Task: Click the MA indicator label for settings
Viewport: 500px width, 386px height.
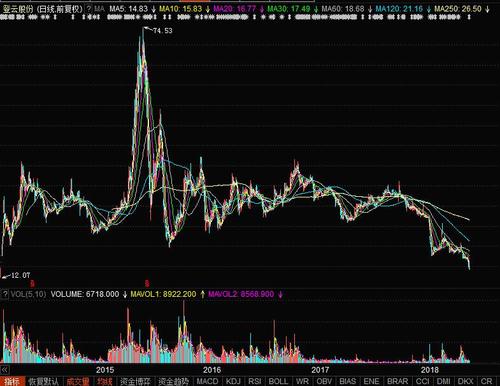Action: click(99, 9)
